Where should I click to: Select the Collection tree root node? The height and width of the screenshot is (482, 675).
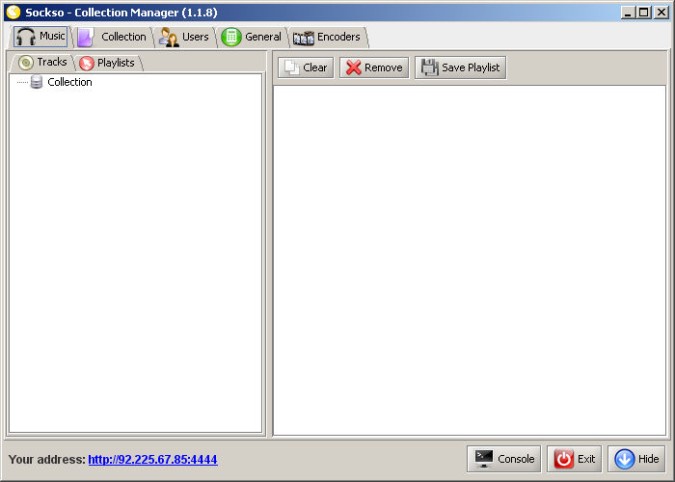(69, 82)
